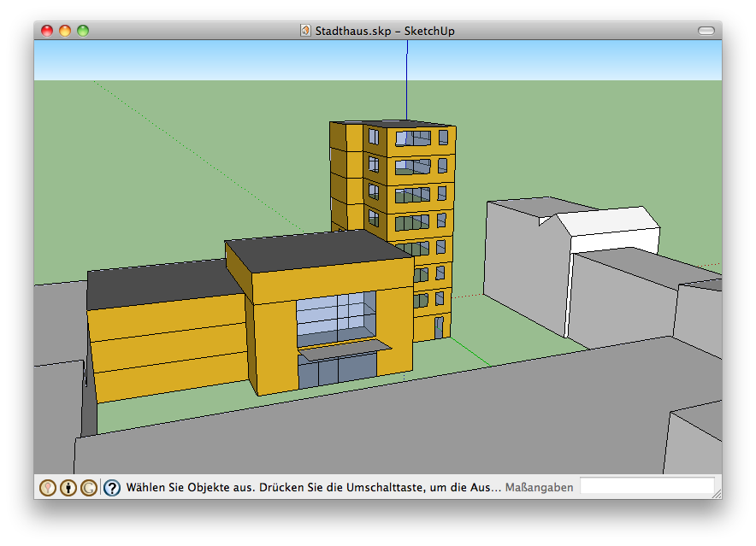Click the Maßangaben label
This screenshot has width=756, height=546.
pos(539,488)
